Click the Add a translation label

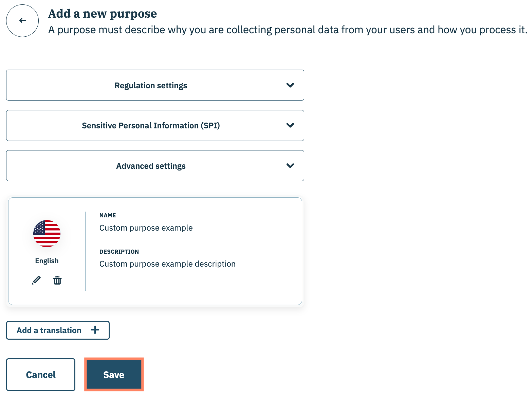pos(49,330)
